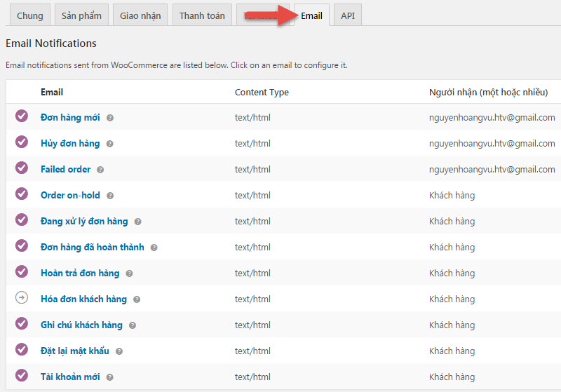Click Email Notifications heading
The width and height of the screenshot is (561, 392).
pos(51,43)
